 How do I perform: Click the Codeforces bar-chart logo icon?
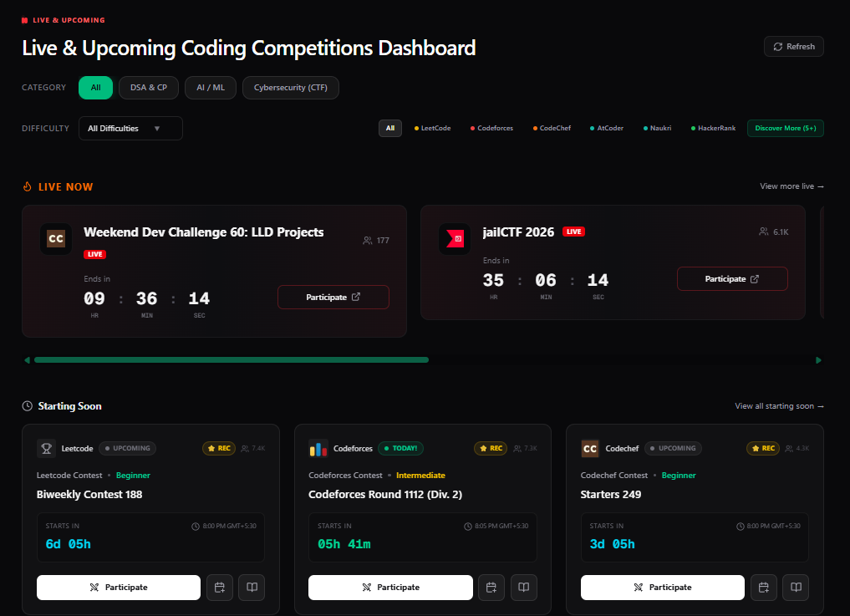318,449
